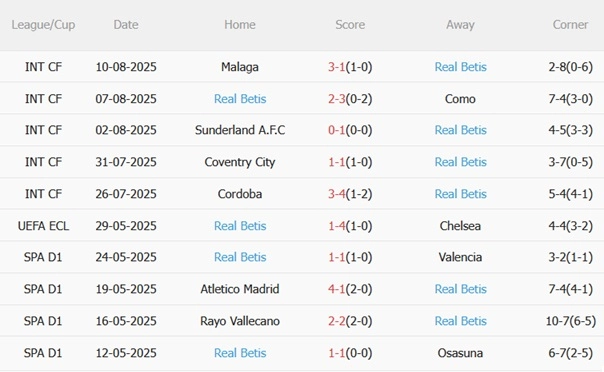Click the Date column header
Viewport: 604px width, 372px height.
click(x=126, y=25)
